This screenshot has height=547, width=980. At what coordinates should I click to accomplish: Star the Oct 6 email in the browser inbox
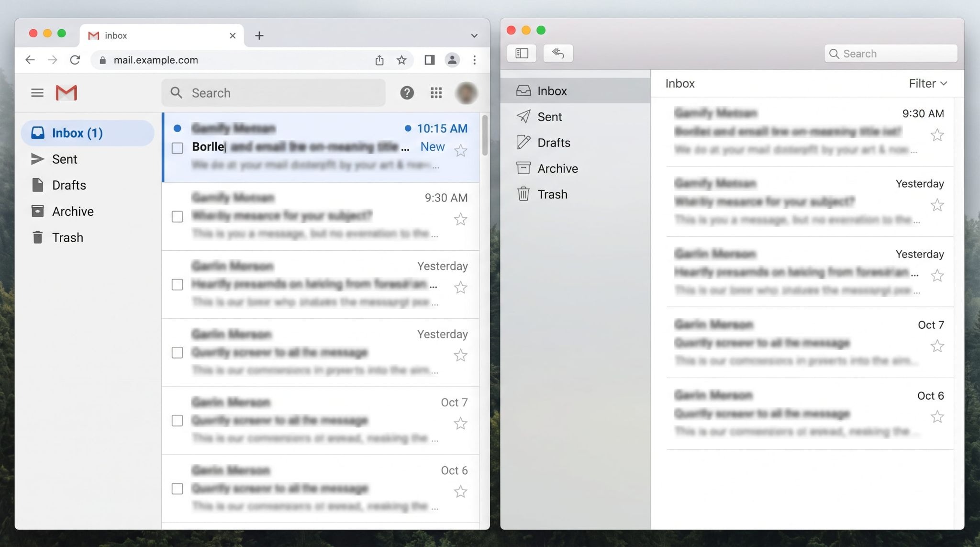click(460, 491)
